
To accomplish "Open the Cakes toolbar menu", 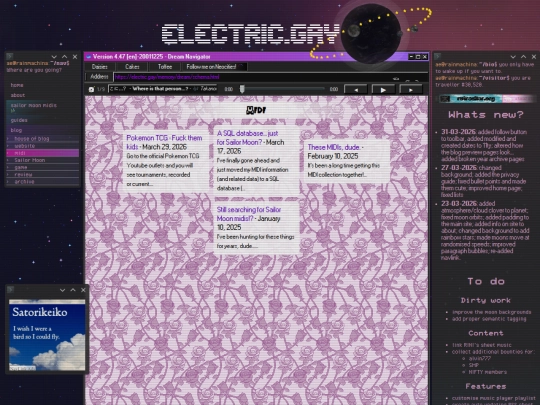I will click(x=132, y=67).
